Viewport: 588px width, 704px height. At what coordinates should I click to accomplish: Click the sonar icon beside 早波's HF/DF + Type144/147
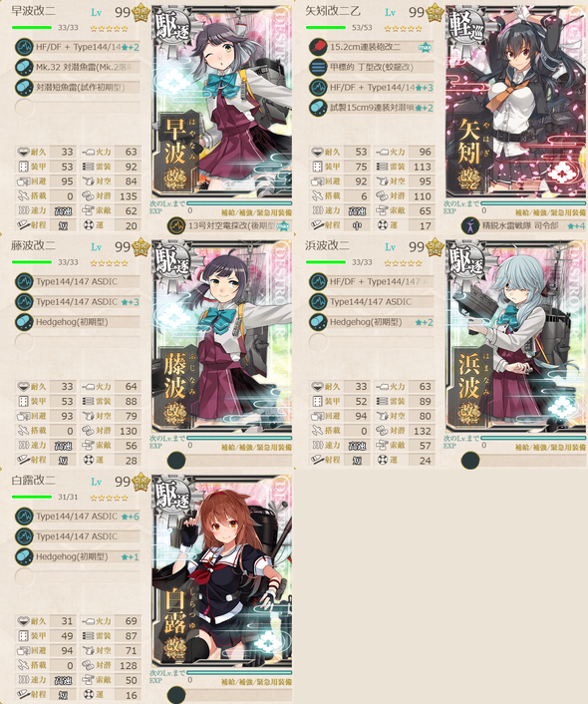24,47
